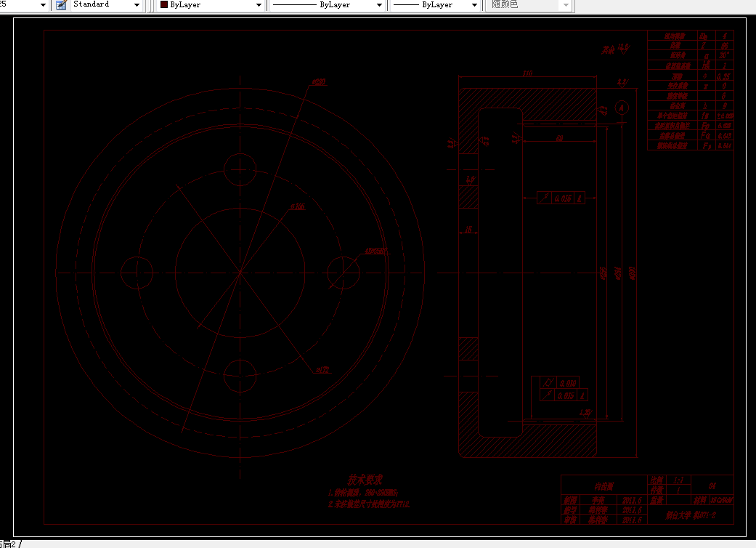Select the 0.010 tolerance frame value
756x548 pixels.
click(x=568, y=383)
